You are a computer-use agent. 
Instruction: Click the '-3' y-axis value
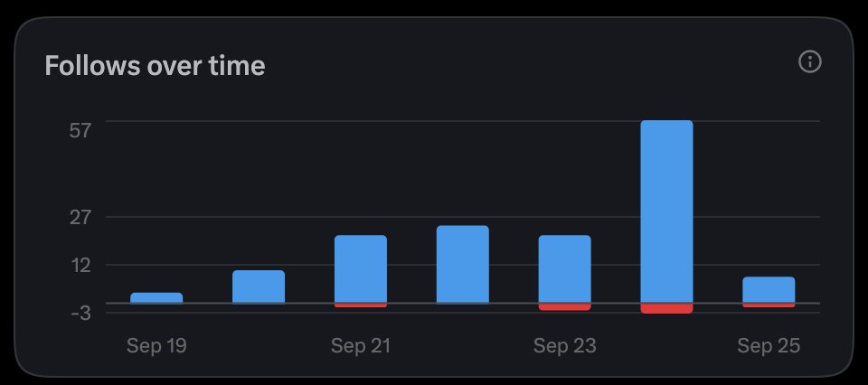pyautogui.click(x=79, y=313)
